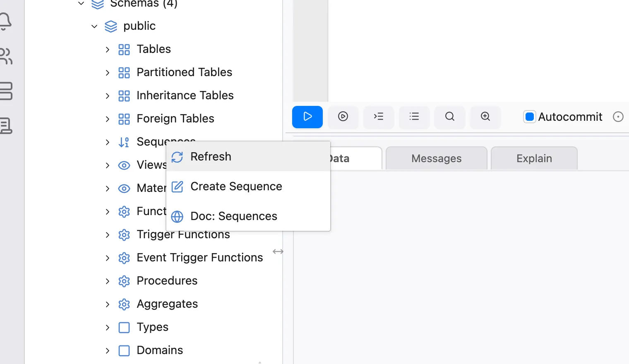Screen dimensions: 629x364
Task: Click the Functions gear icon
Action: pos(124,212)
